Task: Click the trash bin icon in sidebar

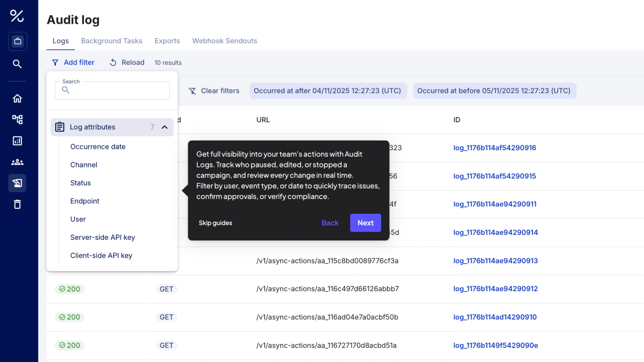Action: (17, 205)
